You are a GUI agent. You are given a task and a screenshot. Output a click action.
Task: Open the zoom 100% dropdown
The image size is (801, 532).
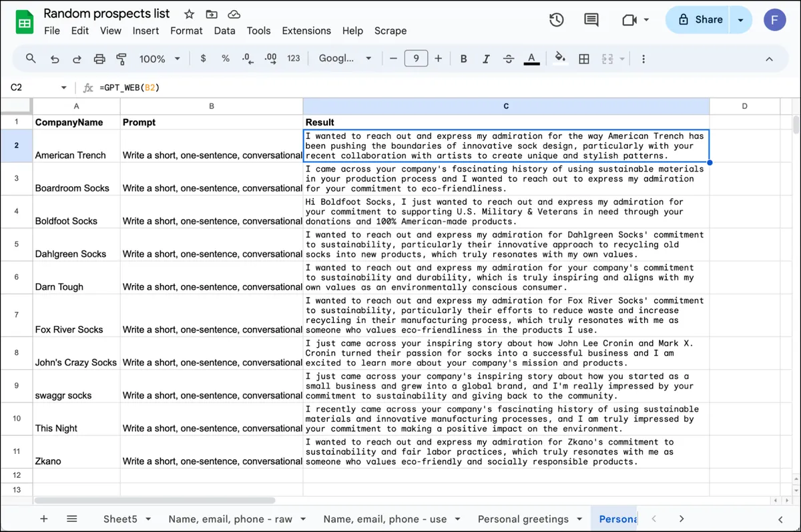(160, 59)
